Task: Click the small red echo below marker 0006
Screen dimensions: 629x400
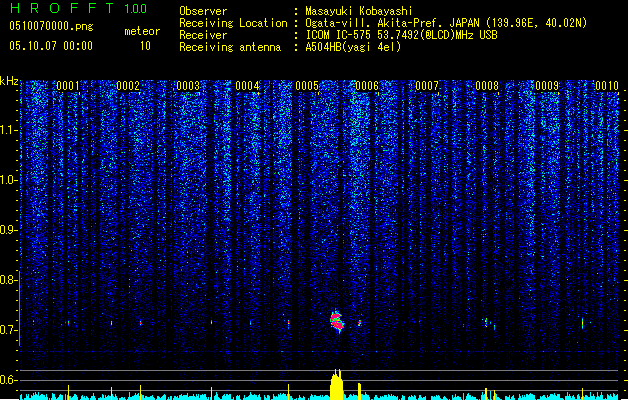Action: 359,323
